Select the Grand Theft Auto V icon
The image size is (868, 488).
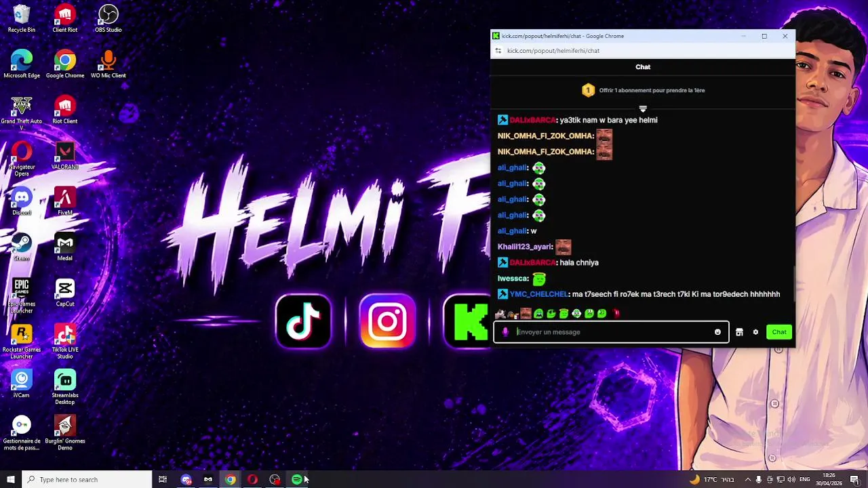[x=22, y=113]
